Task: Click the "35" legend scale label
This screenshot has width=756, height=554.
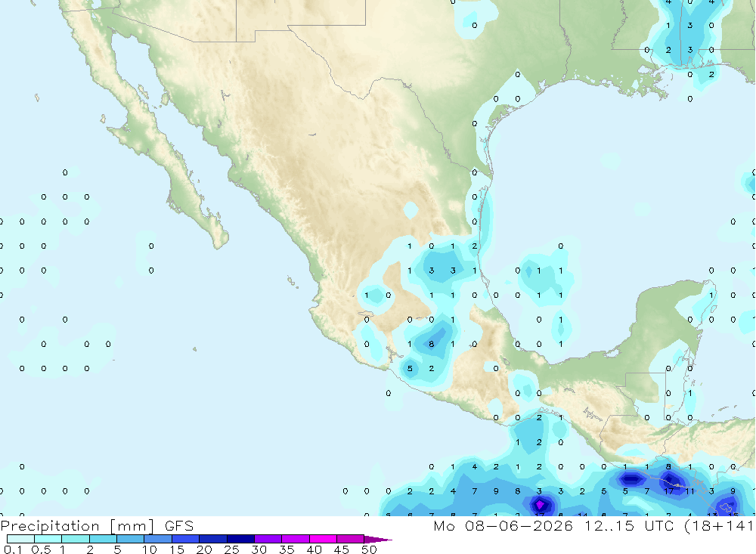Action: pyautogui.click(x=287, y=549)
